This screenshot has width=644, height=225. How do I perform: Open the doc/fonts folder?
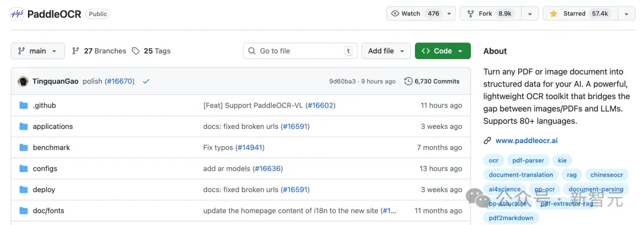(x=48, y=211)
